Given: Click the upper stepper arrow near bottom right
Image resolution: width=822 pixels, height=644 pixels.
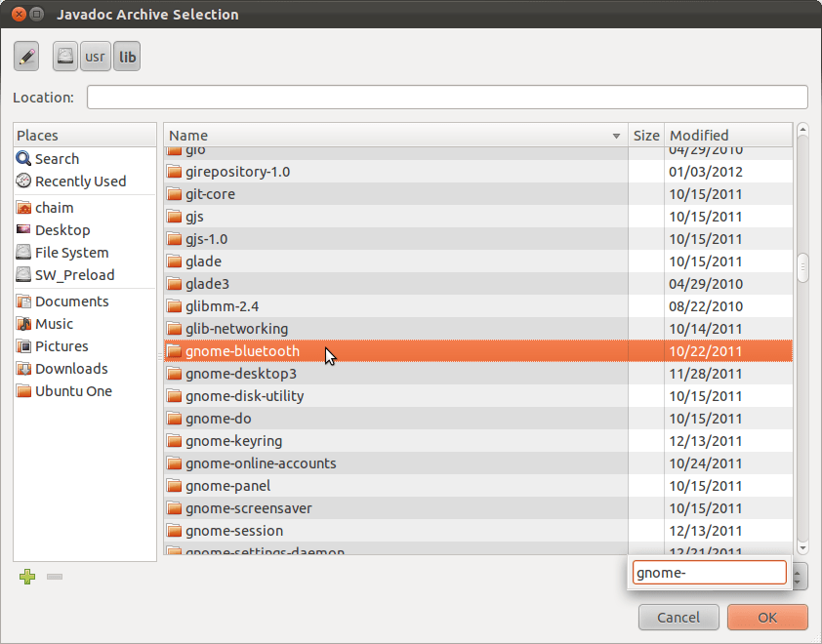Looking at the screenshot, I should 797,573.
